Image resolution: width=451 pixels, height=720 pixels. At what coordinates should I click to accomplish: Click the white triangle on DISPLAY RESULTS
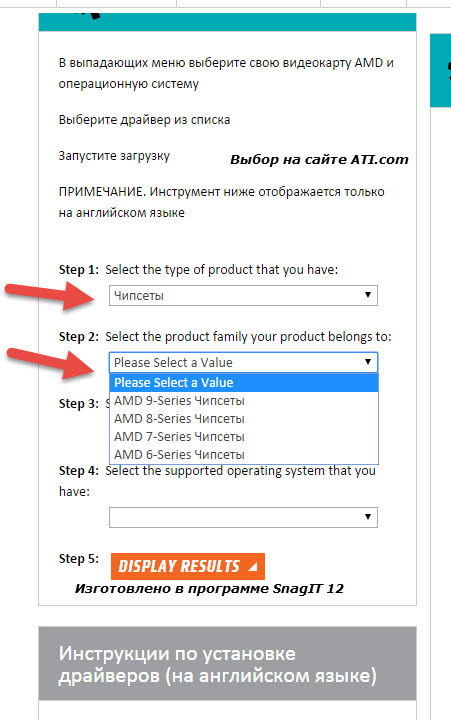pyautogui.click(x=253, y=567)
